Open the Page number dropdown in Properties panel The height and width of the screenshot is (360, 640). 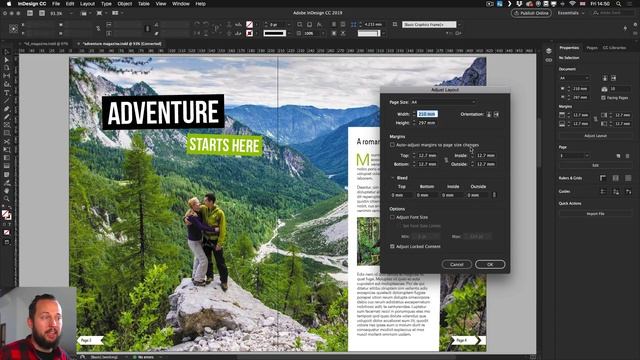[574, 156]
